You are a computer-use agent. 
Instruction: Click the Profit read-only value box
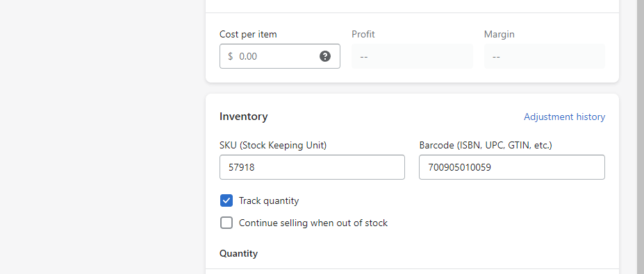(x=413, y=56)
